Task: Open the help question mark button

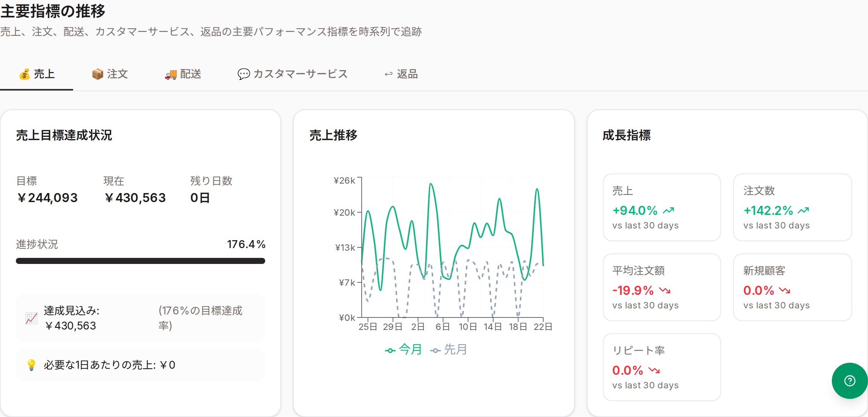Action: click(x=850, y=381)
